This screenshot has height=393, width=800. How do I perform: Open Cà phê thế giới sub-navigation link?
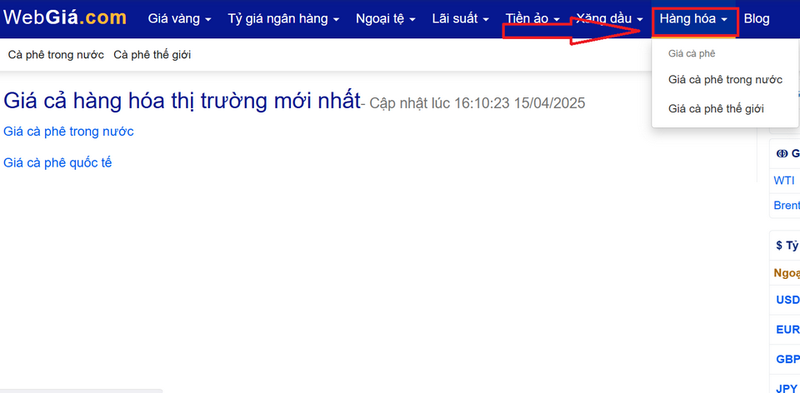pos(152,55)
